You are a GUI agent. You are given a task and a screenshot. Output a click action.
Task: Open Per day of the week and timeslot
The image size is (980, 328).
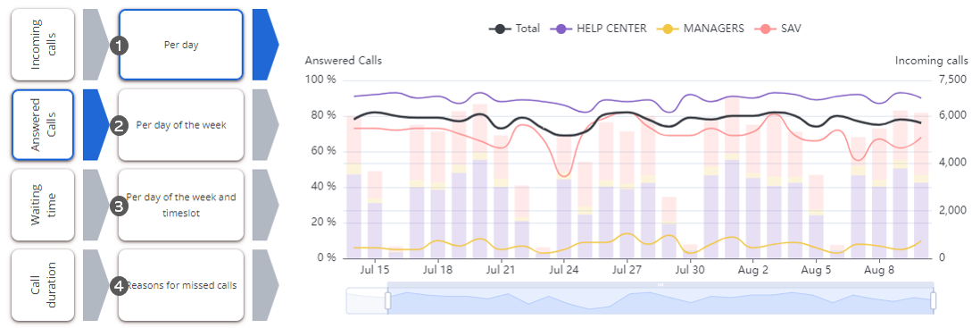tap(180, 205)
